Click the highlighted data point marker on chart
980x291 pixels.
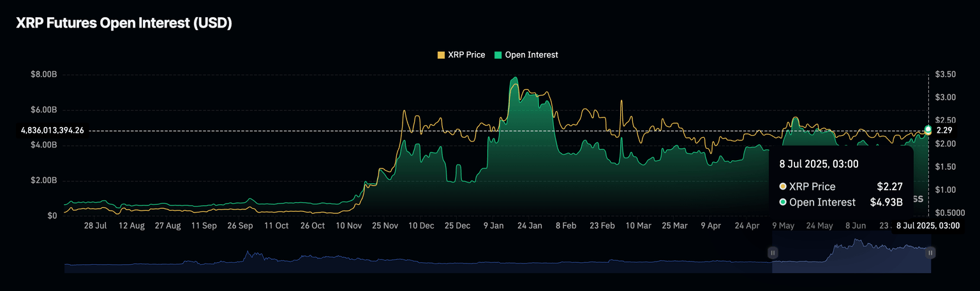928,130
